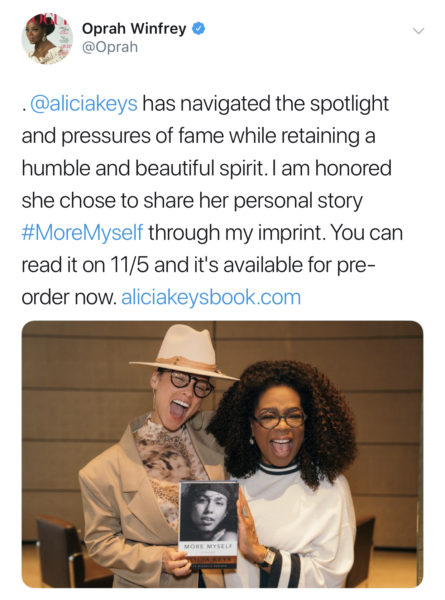The width and height of the screenshot is (445, 600).
Task: Click the MORE MYSELF title on the book
Action: click(x=208, y=546)
